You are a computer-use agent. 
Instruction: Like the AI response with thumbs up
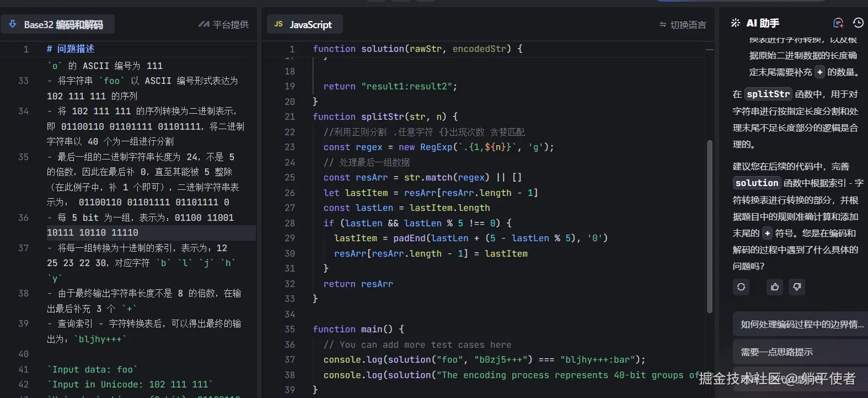pyautogui.click(x=775, y=287)
